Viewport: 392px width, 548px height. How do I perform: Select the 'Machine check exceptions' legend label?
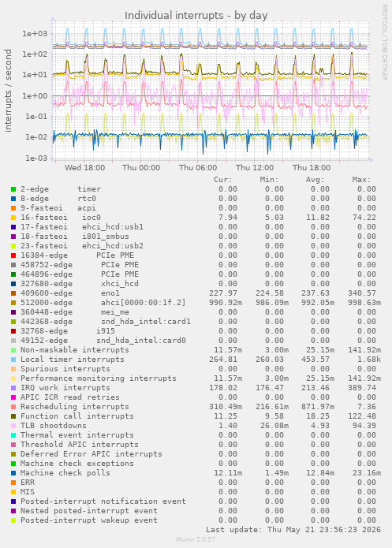point(77,464)
